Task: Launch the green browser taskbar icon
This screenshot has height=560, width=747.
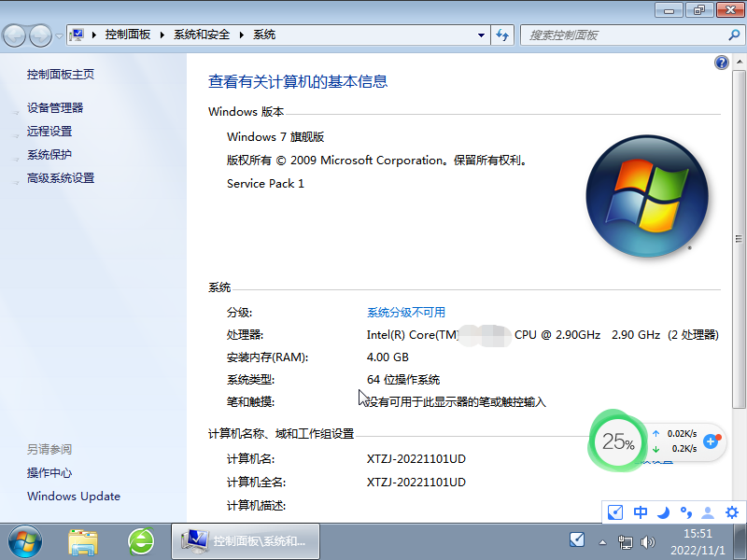Action: (x=141, y=540)
